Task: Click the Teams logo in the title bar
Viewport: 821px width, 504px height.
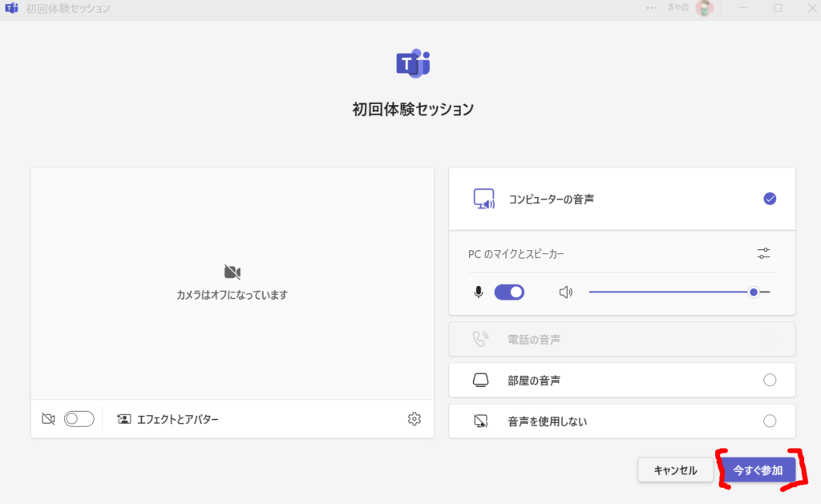Action: tap(11, 8)
